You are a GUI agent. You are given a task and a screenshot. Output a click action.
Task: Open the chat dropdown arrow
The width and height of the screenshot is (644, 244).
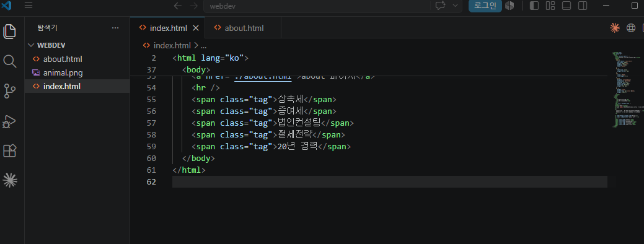tap(455, 6)
